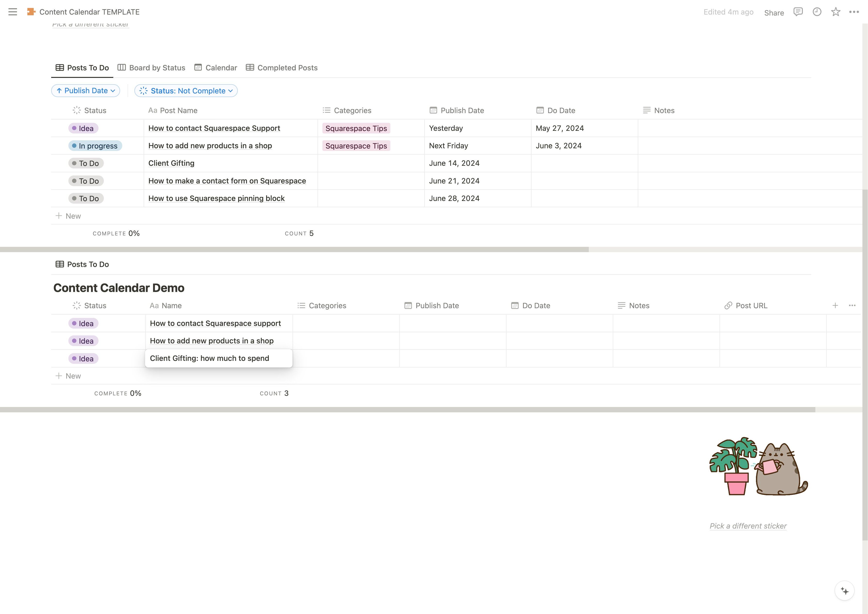Click the upper table horizontal scrollbar
The width and height of the screenshot is (868, 614).
[294, 249]
